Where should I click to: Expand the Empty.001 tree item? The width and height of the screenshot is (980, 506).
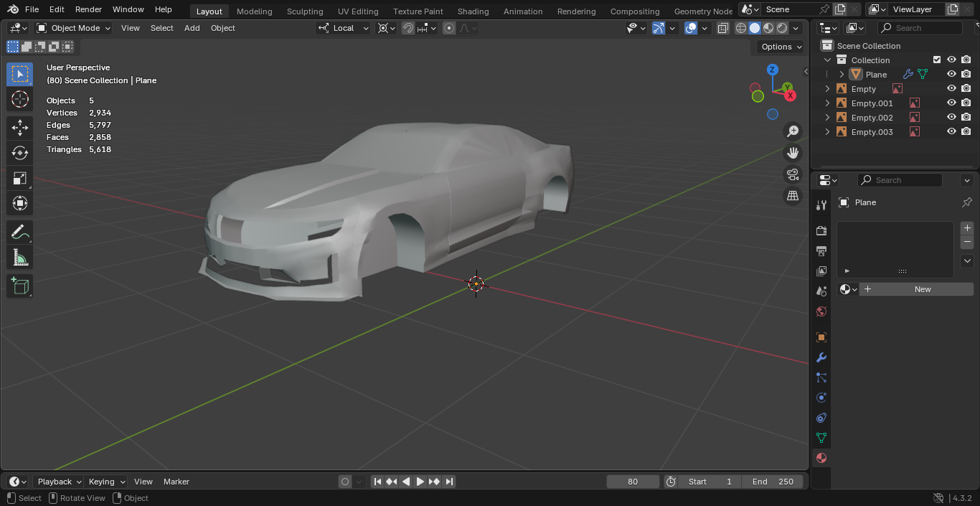827,103
